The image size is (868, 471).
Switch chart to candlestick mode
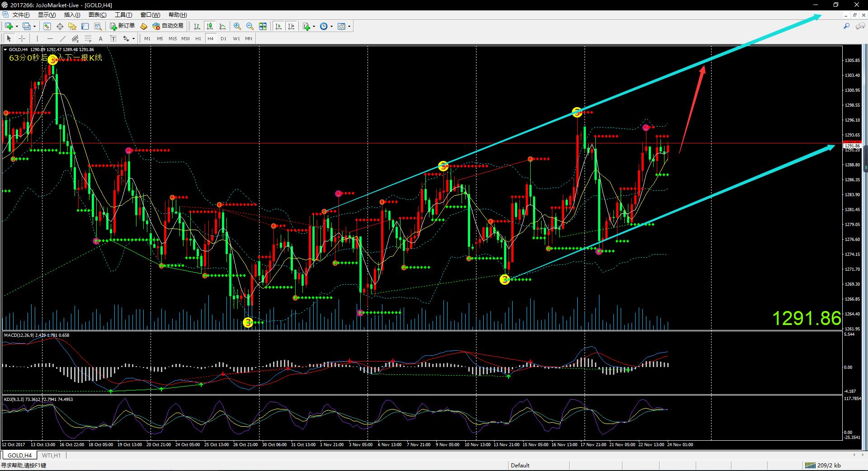click(209, 26)
